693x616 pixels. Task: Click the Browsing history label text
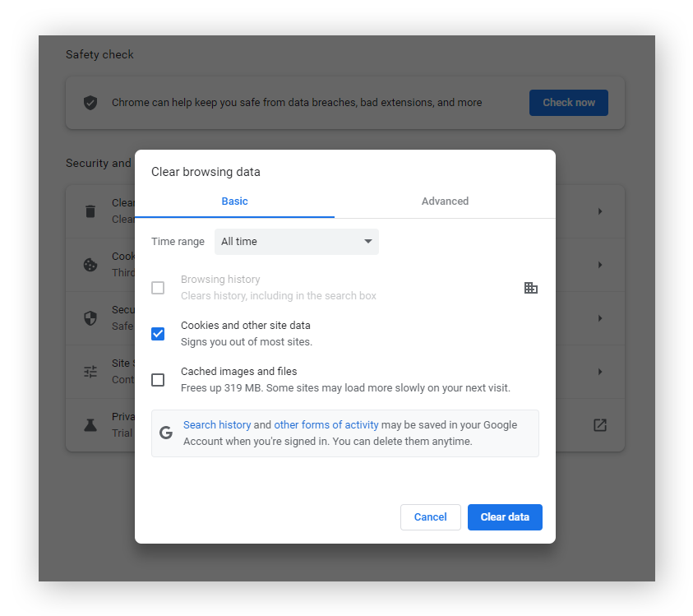pos(220,280)
